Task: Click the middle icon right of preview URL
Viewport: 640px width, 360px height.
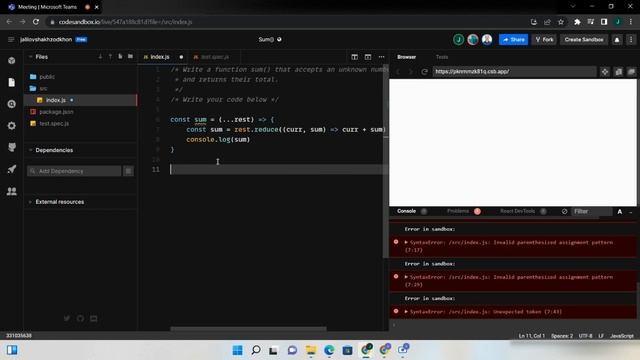Action: pyautogui.click(x=618, y=72)
